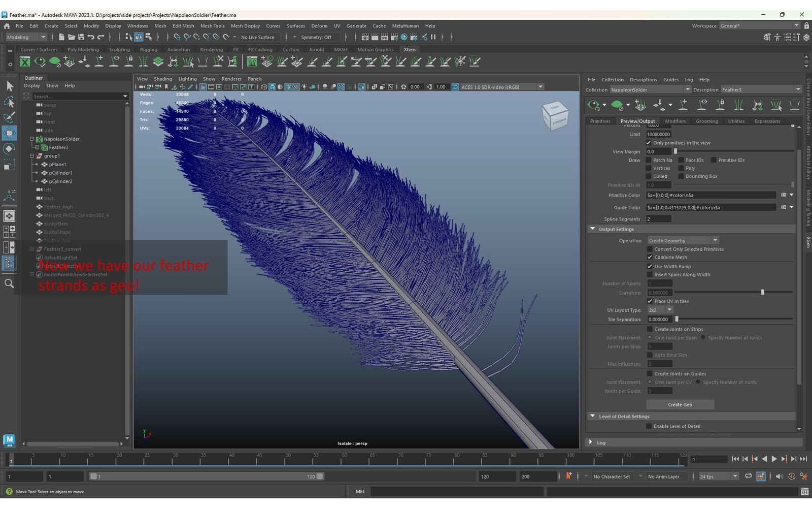Screen dimensions: 812x508
Task: Open the Modeling menu set dropdown
Action: [x=25, y=37]
